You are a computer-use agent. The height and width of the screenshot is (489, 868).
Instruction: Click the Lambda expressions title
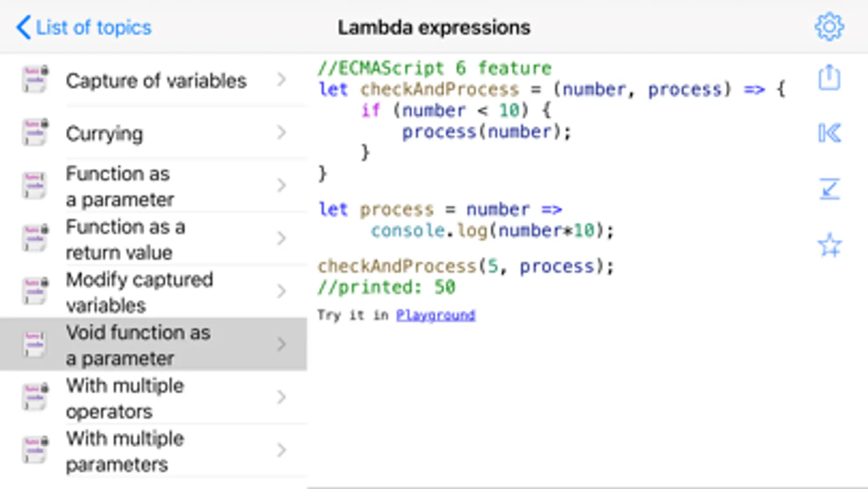click(x=434, y=27)
